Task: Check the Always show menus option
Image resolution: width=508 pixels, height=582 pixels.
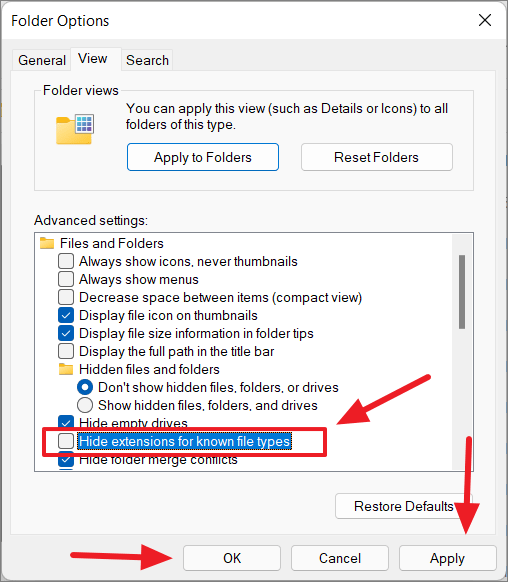Action: (66, 279)
